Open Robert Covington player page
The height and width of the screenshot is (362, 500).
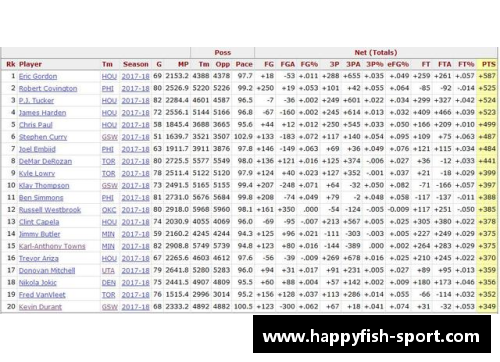click(48, 89)
